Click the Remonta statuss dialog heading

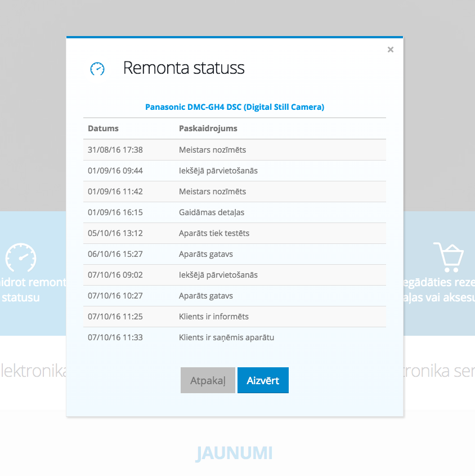183,68
